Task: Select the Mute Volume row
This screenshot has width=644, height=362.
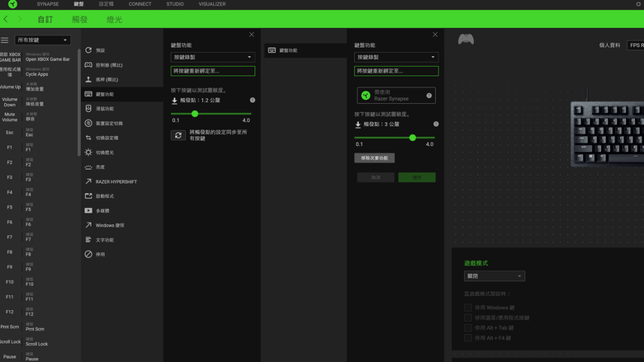Action: click(x=38, y=117)
